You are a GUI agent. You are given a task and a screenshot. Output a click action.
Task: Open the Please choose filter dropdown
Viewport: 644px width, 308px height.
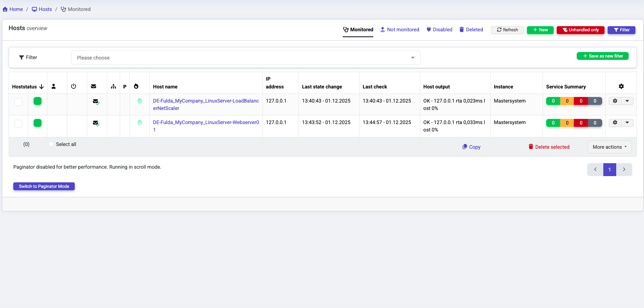[245, 58]
